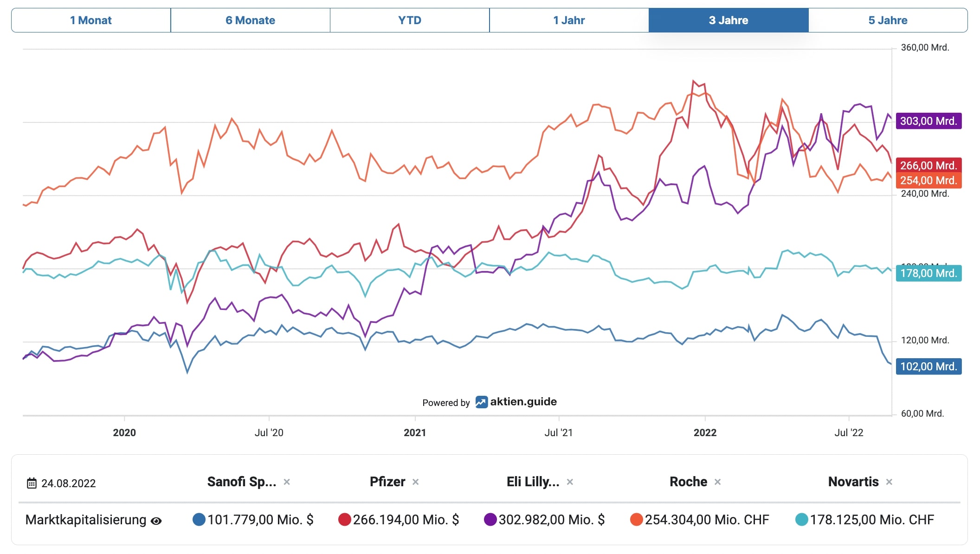Click the red Pfizer color dot
This screenshot has width=980, height=554.
[345, 520]
